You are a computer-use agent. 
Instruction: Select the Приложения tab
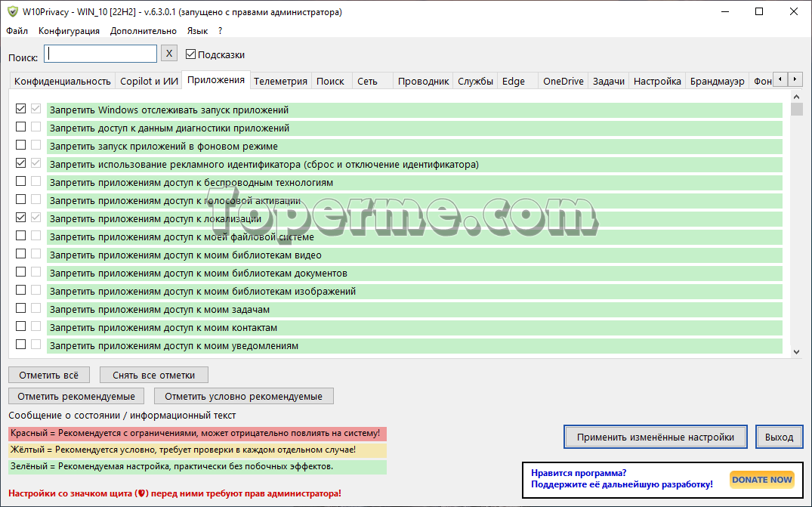[x=216, y=80]
